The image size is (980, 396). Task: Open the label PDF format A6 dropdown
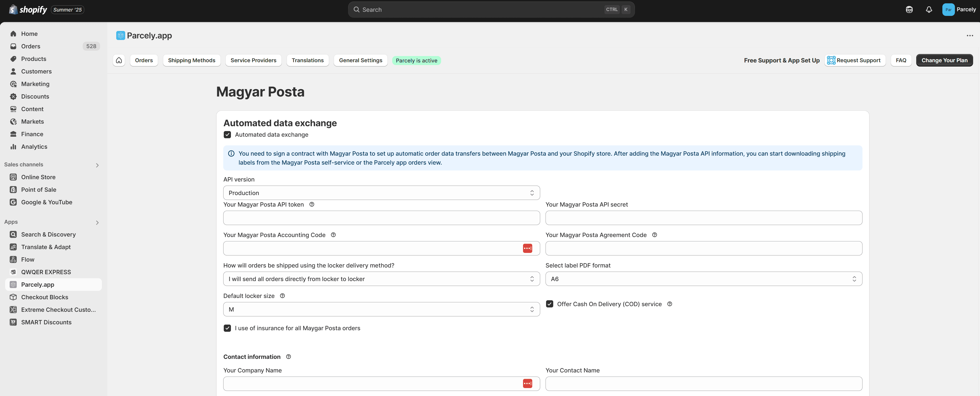pos(704,279)
